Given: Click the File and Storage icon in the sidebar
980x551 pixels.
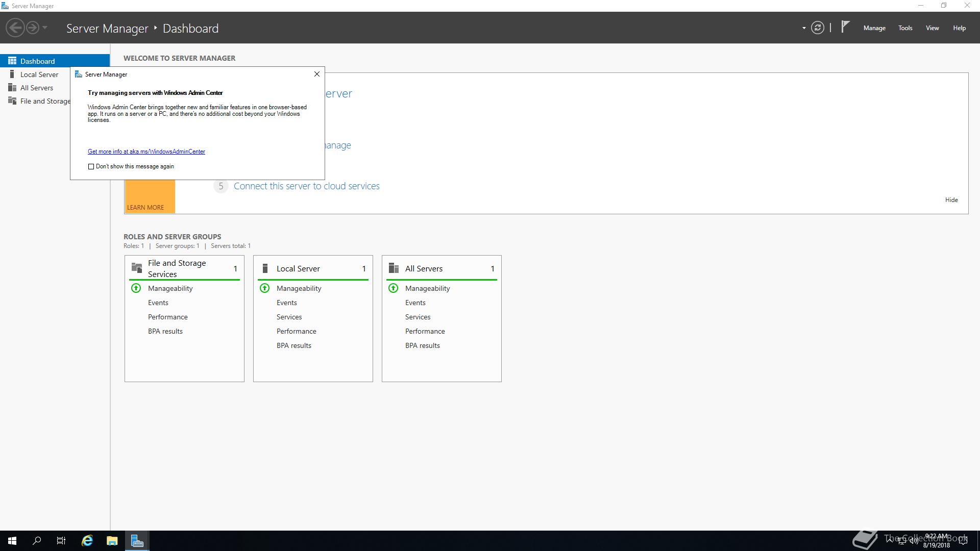Looking at the screenshot, I should (12, 101).
